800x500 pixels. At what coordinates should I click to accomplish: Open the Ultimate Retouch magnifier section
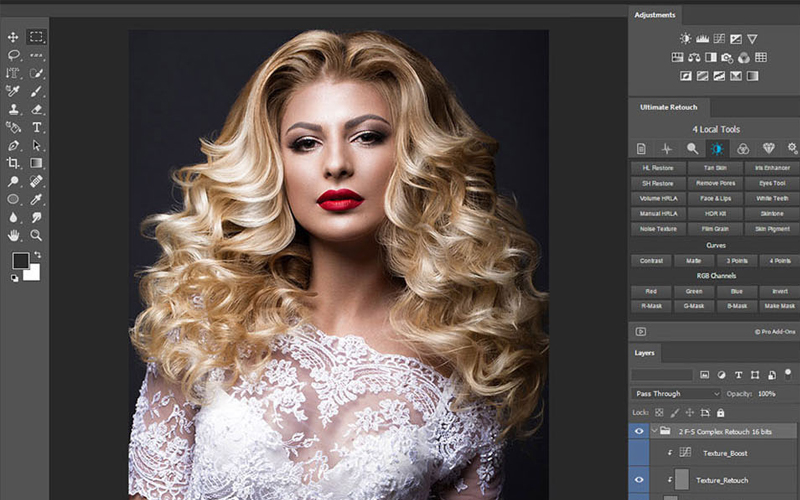point(692,148)
